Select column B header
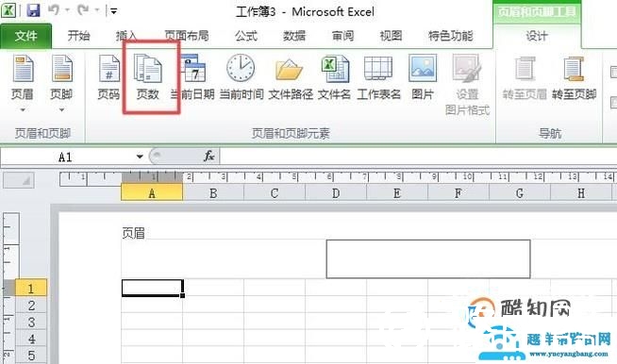617x364 pixels. [x=213, y=192]
